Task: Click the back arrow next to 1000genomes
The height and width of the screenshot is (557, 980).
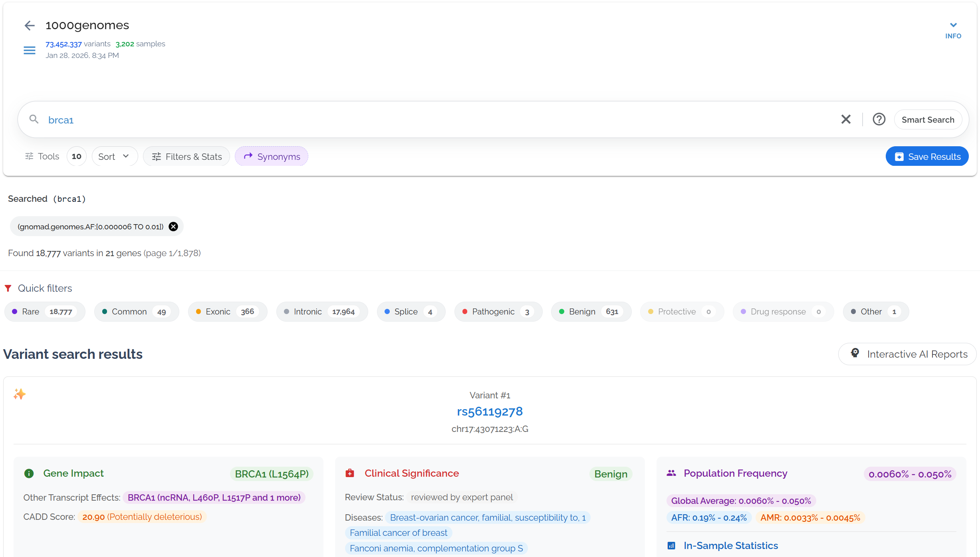Action: [x=30, y=26]
